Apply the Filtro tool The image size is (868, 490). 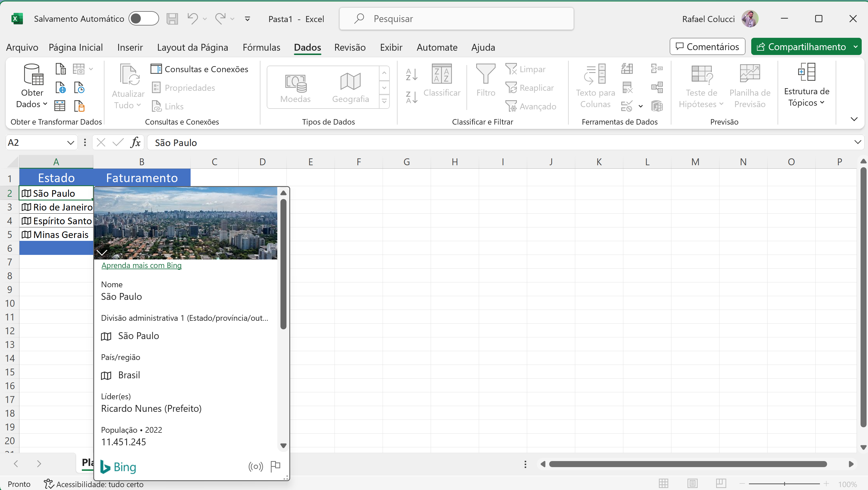point(486,81)
